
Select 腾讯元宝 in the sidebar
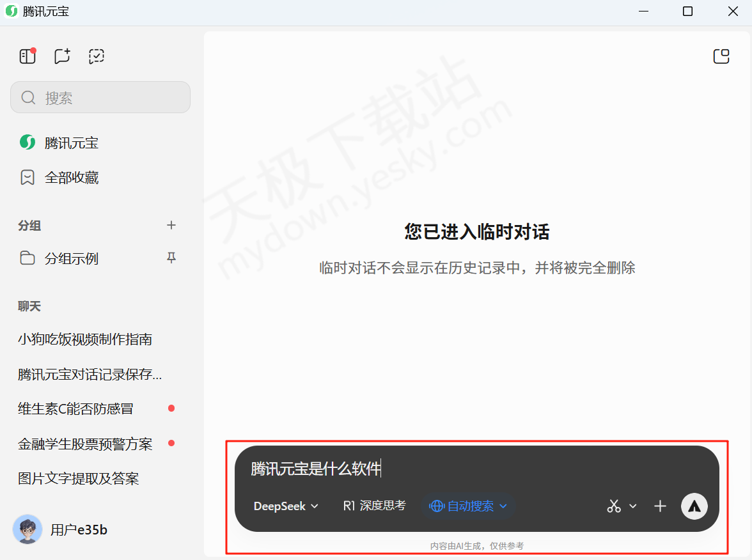[72, 143]
